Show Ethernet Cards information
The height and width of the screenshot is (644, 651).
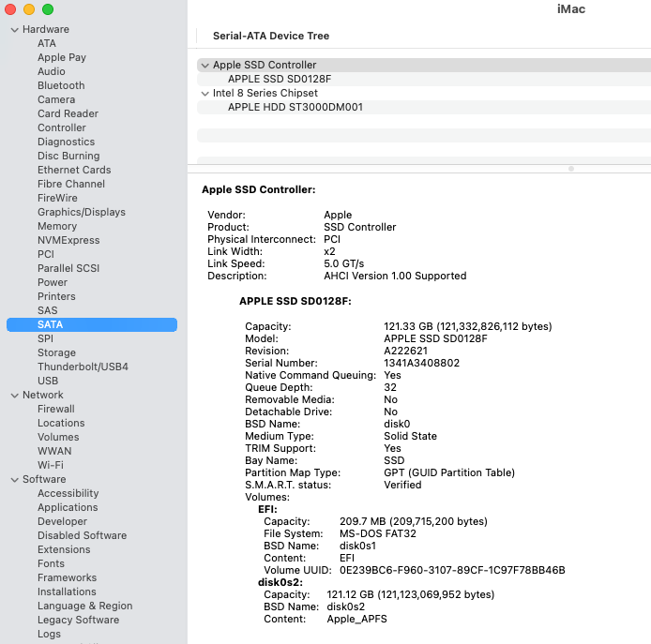(74, 170)
